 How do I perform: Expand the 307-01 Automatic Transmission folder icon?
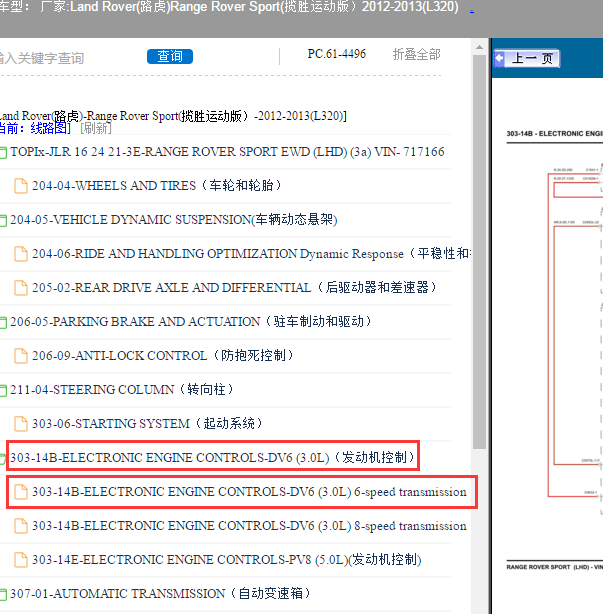(x=3, y=594)
